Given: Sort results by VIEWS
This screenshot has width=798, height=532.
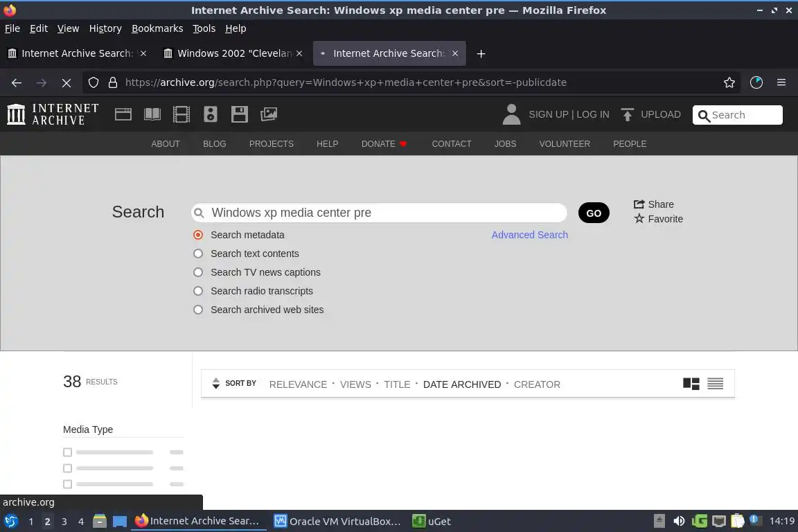Looking at the screenshot, I should pyautogui.click(x=355, y=384).
